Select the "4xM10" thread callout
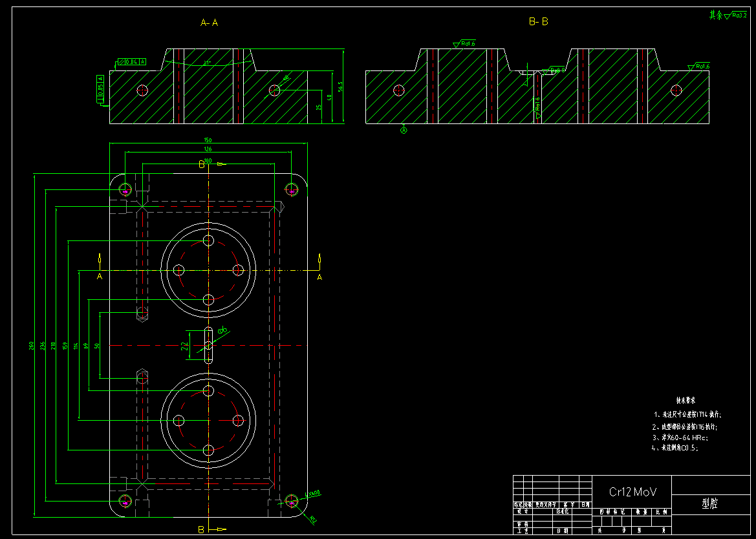756x539 pixels. tap(314, 493)
